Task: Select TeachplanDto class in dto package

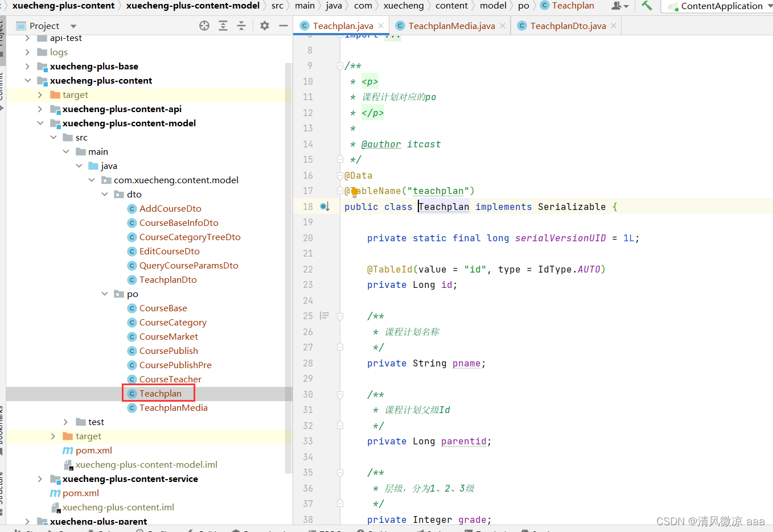Action: pos(168,279)
